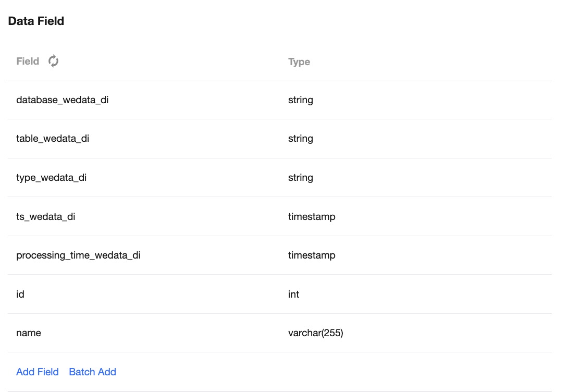
Task: Click the refresh icon beside Field header
Action: click(x=53, y=62)
